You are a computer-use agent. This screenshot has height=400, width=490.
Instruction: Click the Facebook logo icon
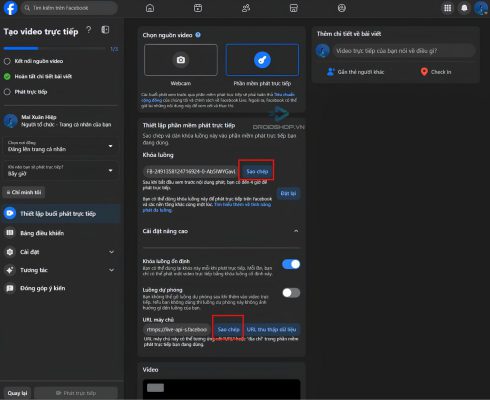pyautogui.click(x=10, y=8)
